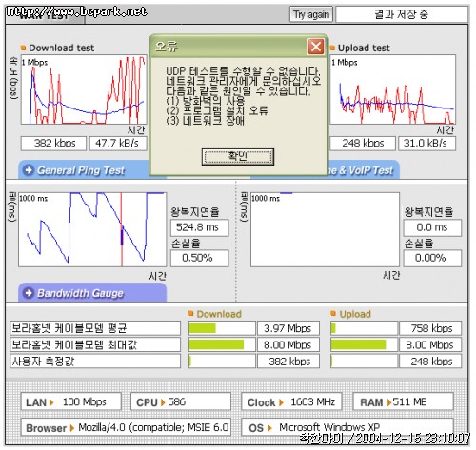The height and width of the screenshot is (450, 476).
Task: Click the LAN 100 Mbps info box
Action: pyautogui.click(x=71, y=401)
